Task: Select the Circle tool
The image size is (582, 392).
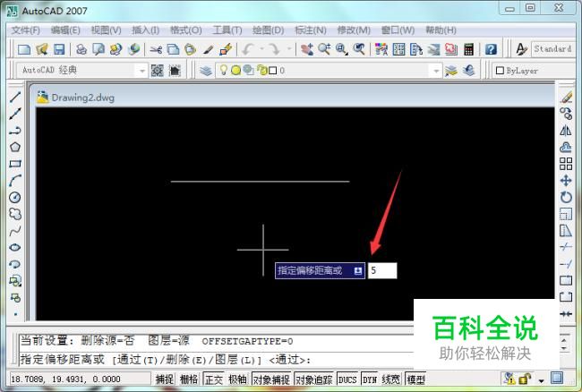Action: [x=15, y=197]
